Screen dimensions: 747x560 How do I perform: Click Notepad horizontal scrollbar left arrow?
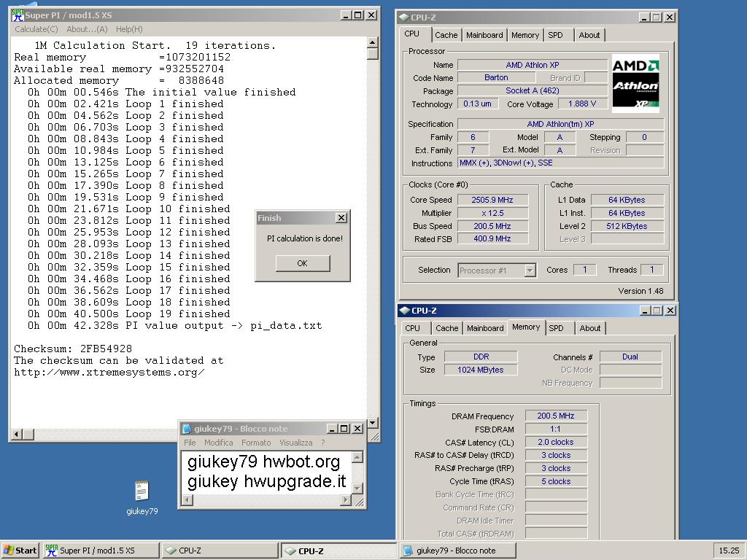[187, 499]
